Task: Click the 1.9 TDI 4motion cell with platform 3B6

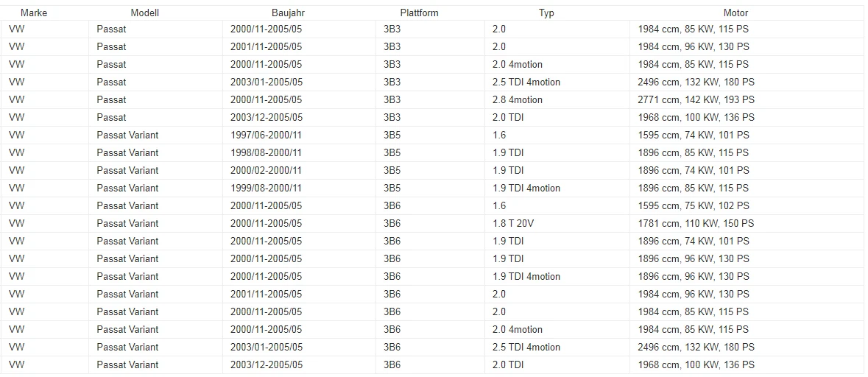Action: pyautogui.click(x=557, y=277)
